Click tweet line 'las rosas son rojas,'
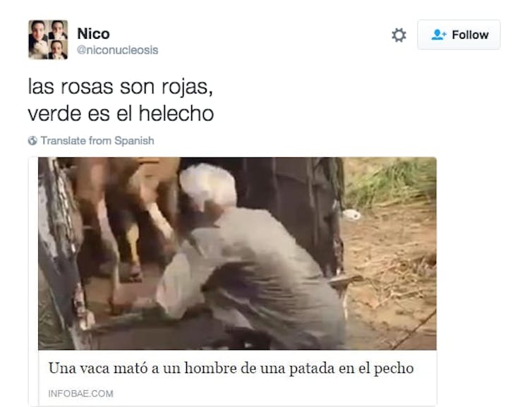 (x=121, y=87)
